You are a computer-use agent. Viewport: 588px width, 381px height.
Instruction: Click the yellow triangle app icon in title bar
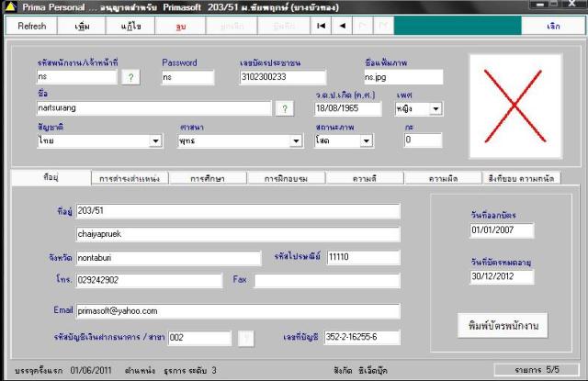pyautogui.click(x=10, y=6)
